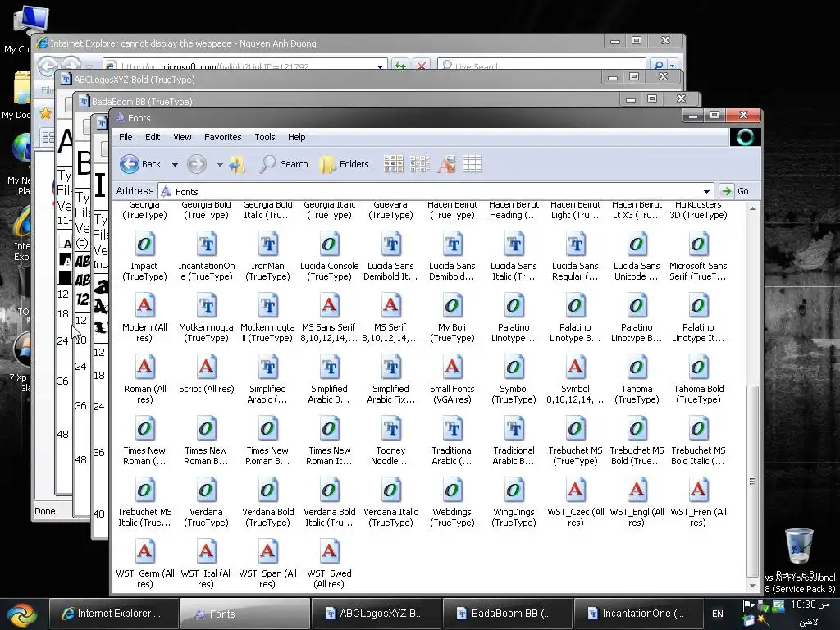Open the Script (All res) font icon
840x630 pixels.
[x=206, y=368]
